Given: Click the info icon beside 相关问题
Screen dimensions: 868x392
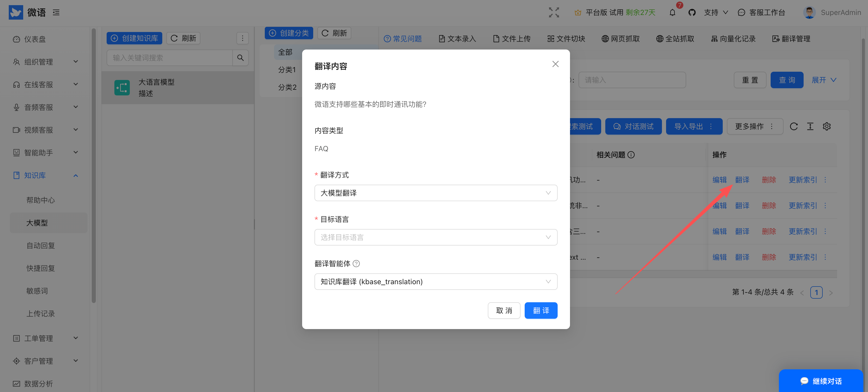Looking at the screenshot, I should 631,155.
